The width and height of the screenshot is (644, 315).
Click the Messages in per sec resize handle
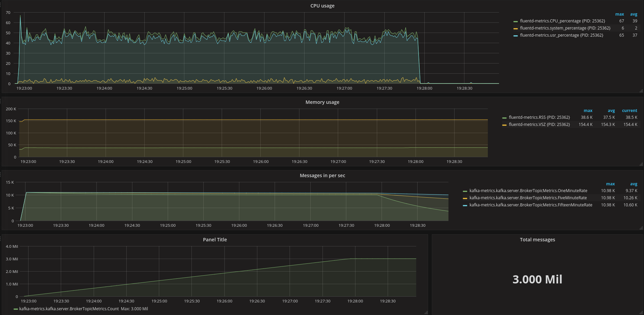click(x=641, y=228)
